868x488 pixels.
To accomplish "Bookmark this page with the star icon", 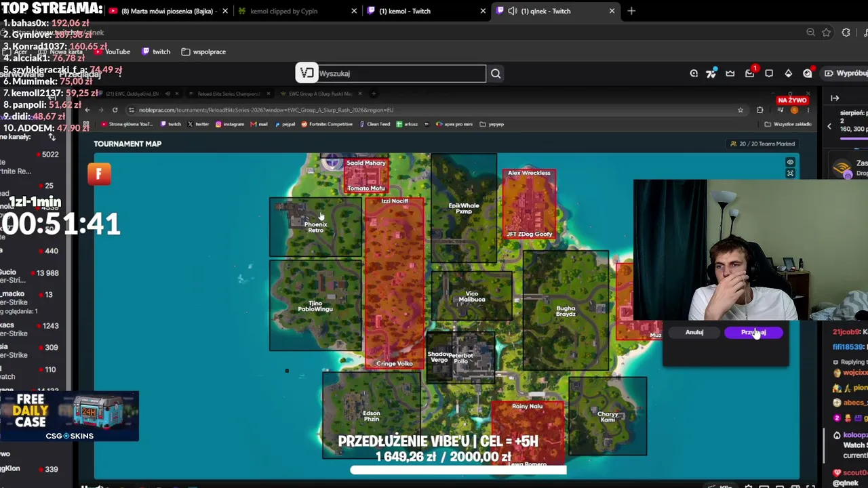I will click(x=826, y=33).
